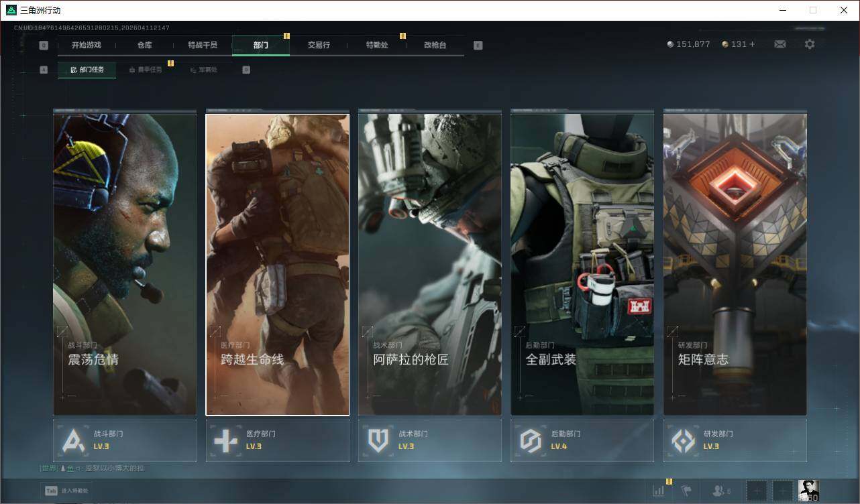The image size is (860, 504).
Task: Open the mail envelope icon
Action: [780, 44]
